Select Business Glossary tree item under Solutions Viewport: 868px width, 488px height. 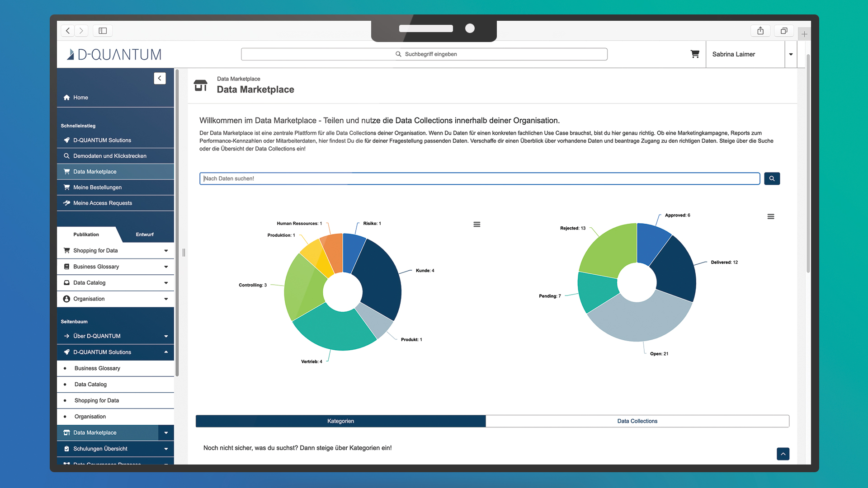[97, 368]
